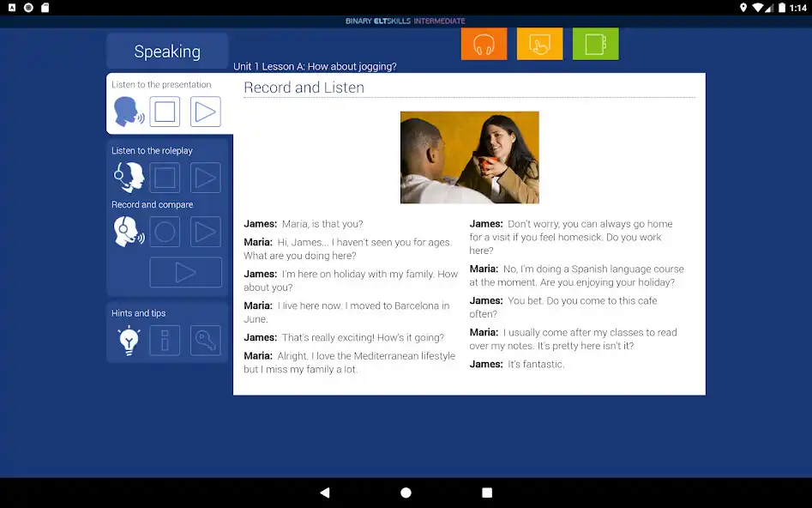Select the Speaking header tab
The height and width of the screenshot is (508, 812).
(167, 51)
